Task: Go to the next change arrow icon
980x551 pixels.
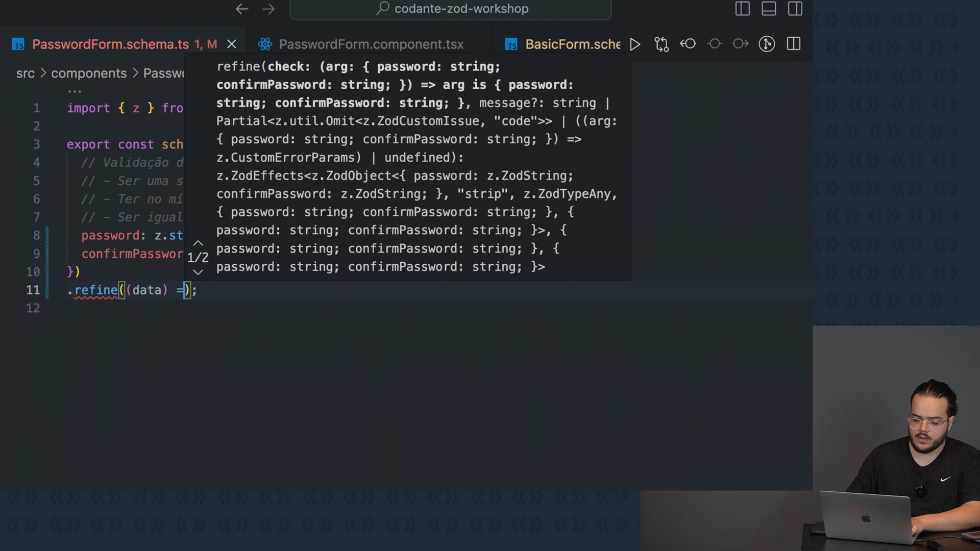Action: coord(741,44)
